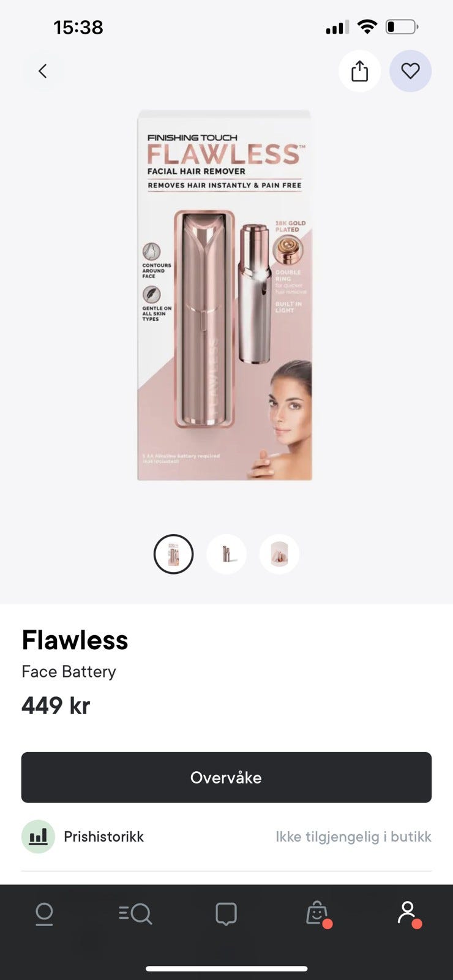The width and height of the screenshot is (453, 980).
Task: Select the first product thumbnail
Action: 173,554
